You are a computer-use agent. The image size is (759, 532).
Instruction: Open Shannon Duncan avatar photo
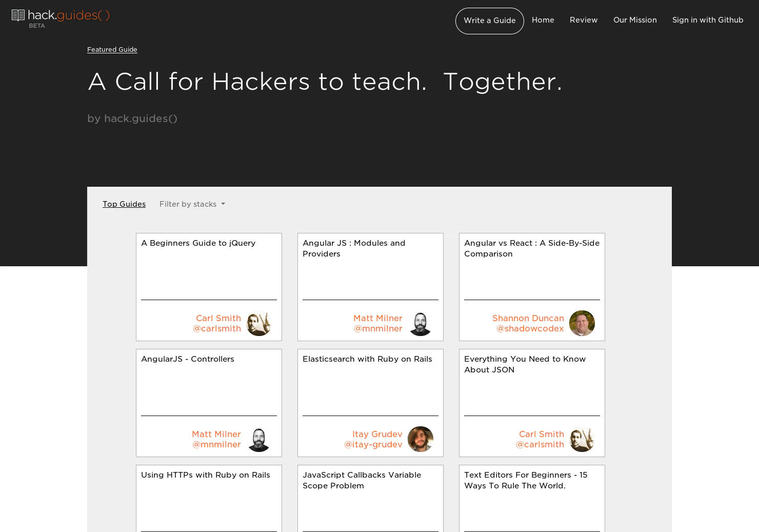[x=582, y=323]
